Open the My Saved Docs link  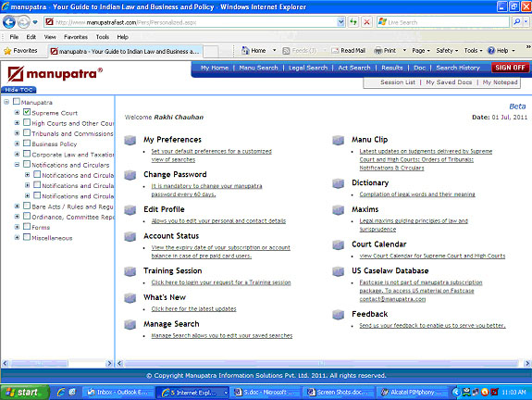coord(449,82)
